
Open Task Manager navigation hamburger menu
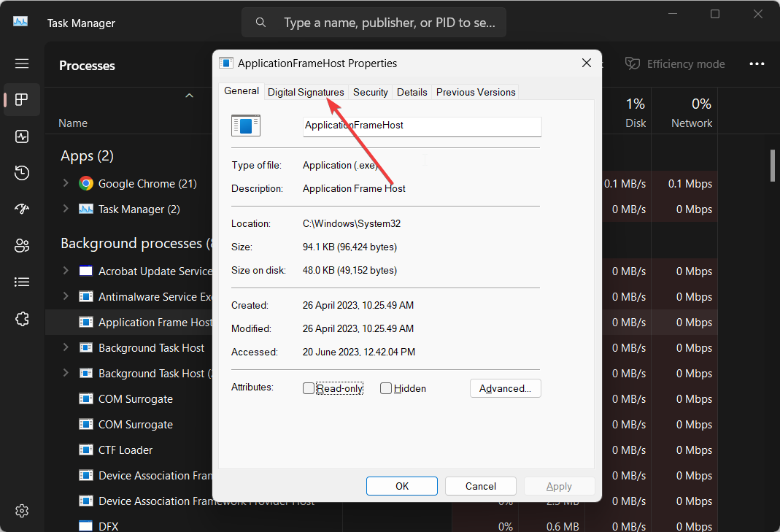click(x=22, y=63)
